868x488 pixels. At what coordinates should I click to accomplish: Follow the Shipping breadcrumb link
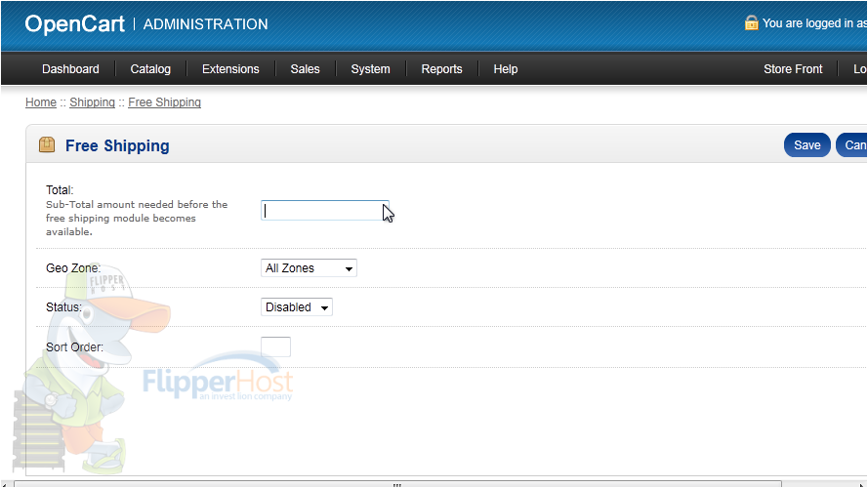(x=92, y=102)
